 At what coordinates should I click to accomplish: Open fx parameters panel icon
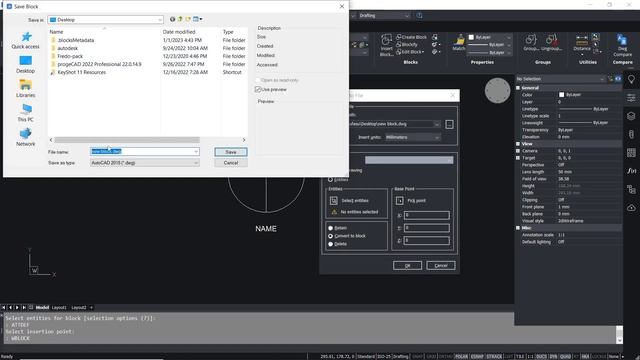coord(631,171)
